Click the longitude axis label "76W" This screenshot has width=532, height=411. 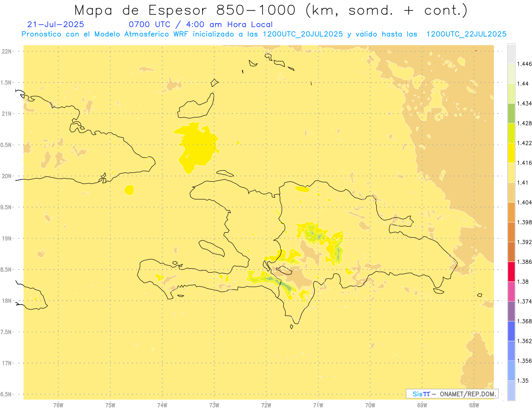58,405
